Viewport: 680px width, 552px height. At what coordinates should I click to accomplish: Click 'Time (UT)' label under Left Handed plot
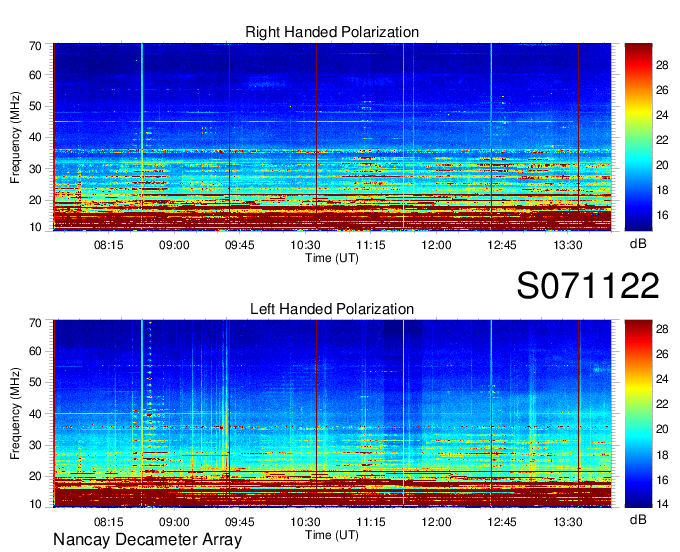[332, 535]
